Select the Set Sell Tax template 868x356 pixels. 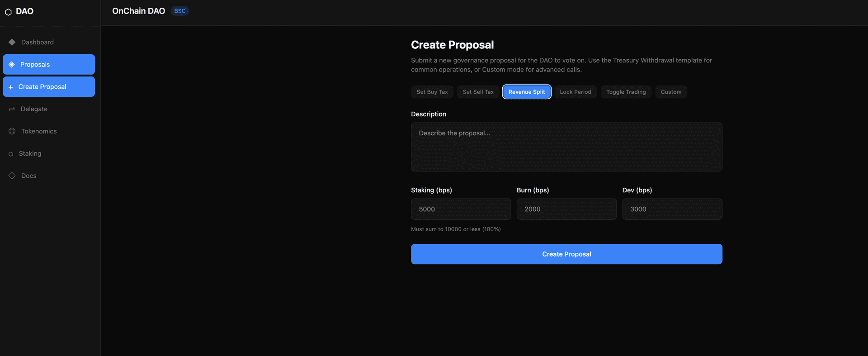tap(478, 92)
